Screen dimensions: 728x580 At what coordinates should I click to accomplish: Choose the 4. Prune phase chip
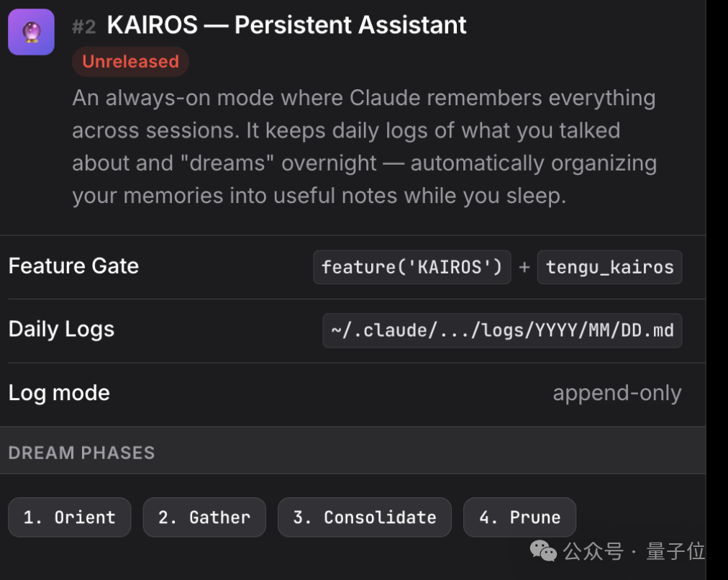pyautogui.click(x=519, y=517)
